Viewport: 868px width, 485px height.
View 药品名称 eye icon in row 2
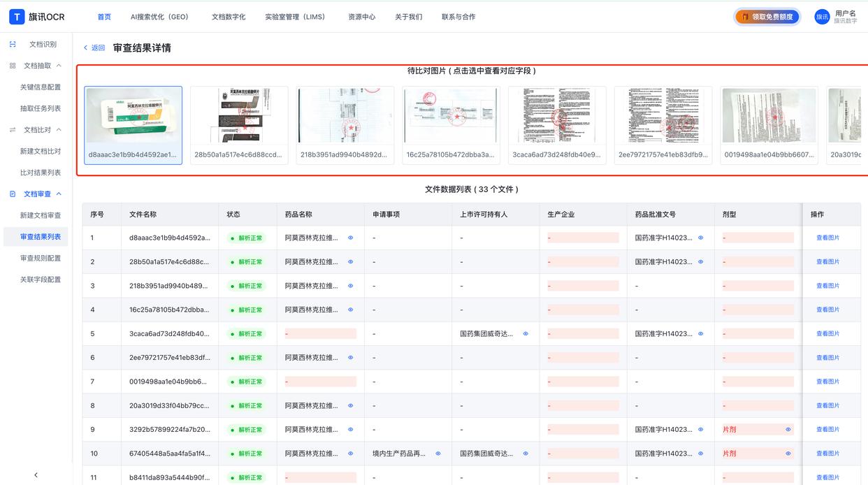click(350, 261)
